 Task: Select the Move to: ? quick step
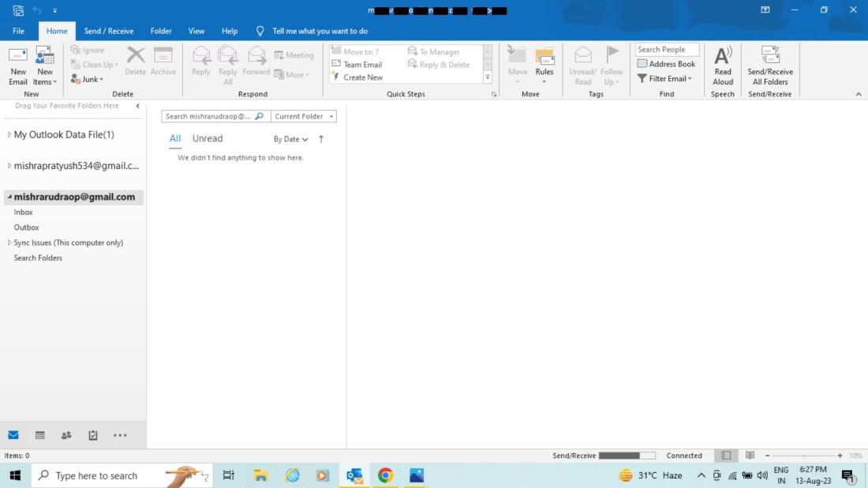[355, 51]
